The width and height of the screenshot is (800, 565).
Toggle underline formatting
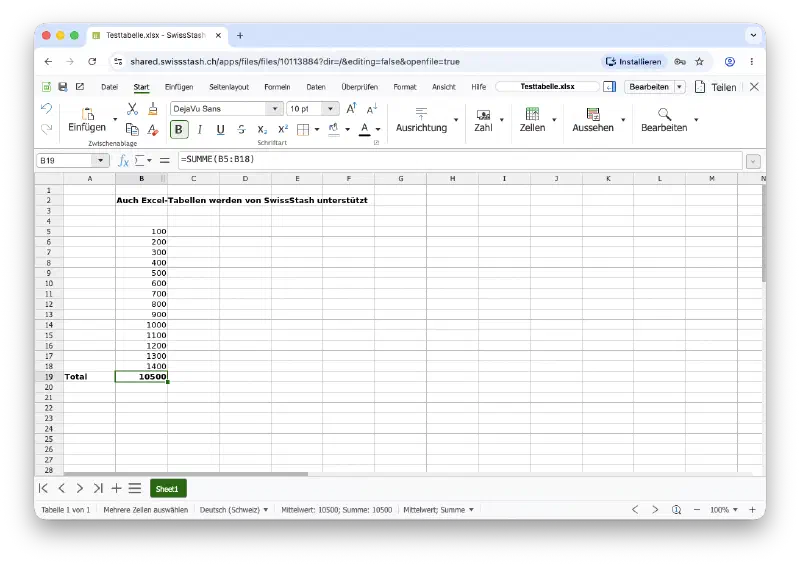click(220, 130)
